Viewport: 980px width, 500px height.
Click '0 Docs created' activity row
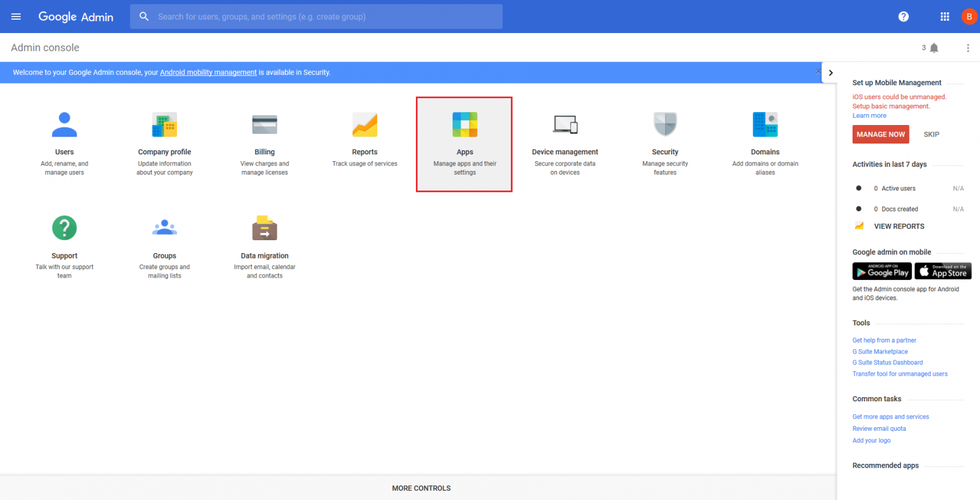click(x=910, y=209)
